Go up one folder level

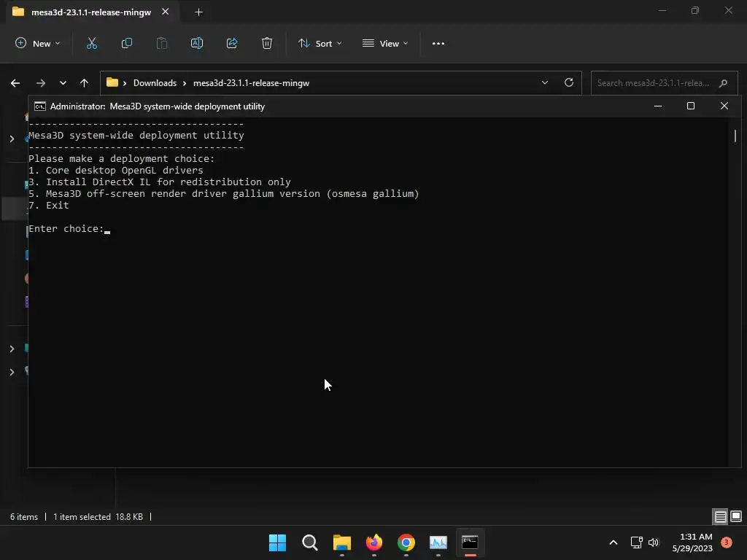click(x=85, y=83)
